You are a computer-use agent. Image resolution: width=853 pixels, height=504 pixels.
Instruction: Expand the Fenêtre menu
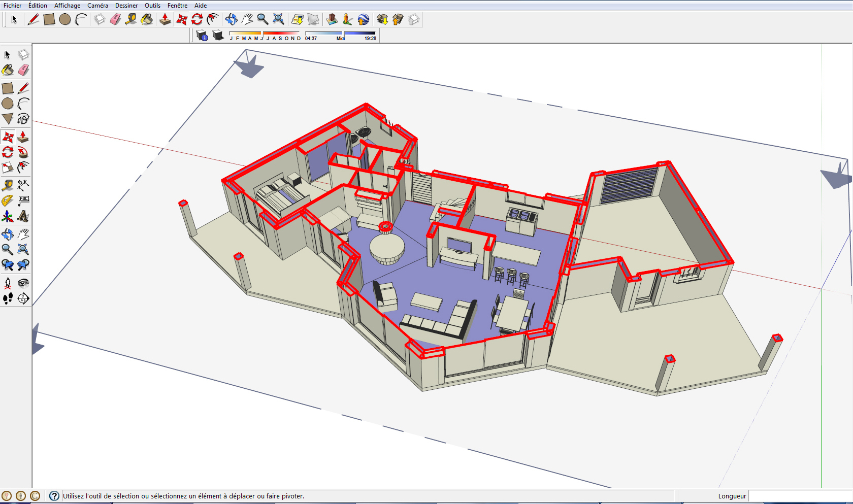coord(177,6)
